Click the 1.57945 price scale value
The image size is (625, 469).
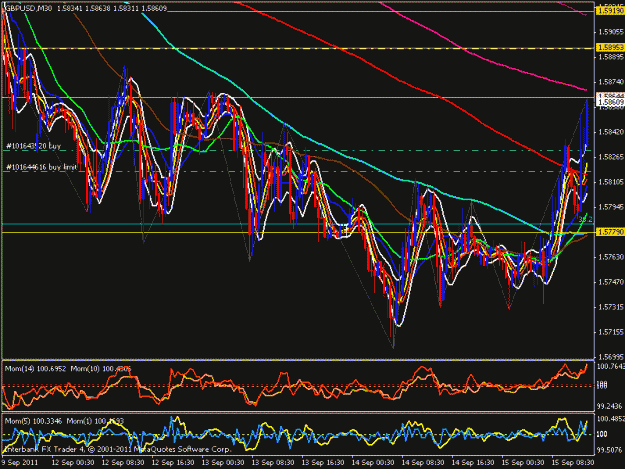611,207
